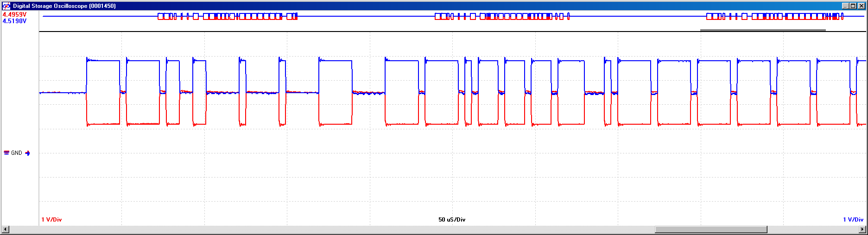The height and width of the screenshot is (235, 868).
Task: Click the horizontal scrollbar right arrow
Action: click(862, 229)
